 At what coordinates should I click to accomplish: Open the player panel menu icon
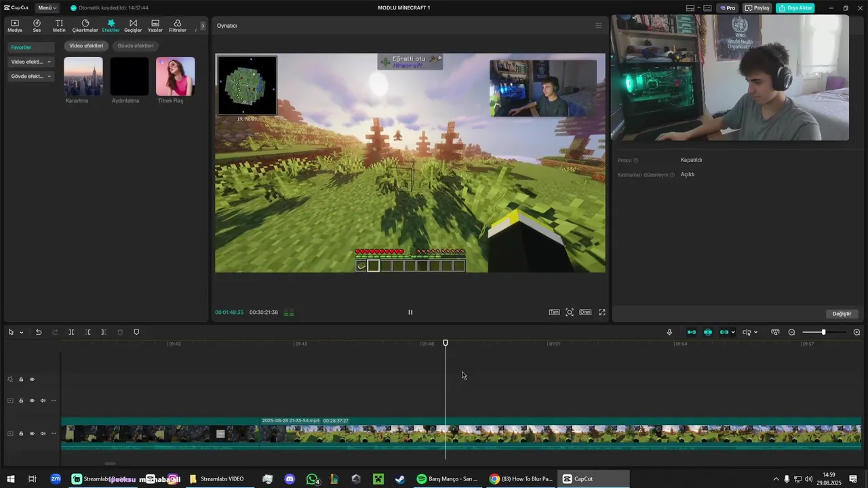(598, 26)
